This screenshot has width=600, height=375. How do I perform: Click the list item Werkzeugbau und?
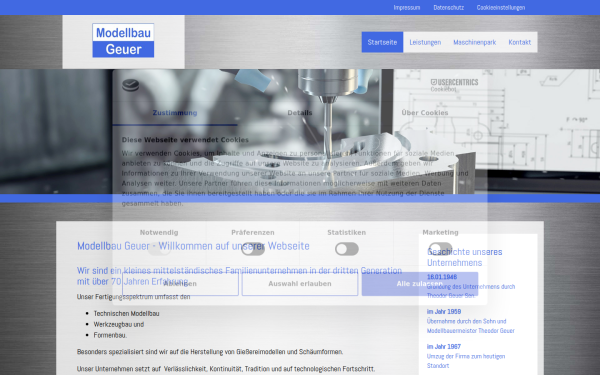click(x=119, y=324)
